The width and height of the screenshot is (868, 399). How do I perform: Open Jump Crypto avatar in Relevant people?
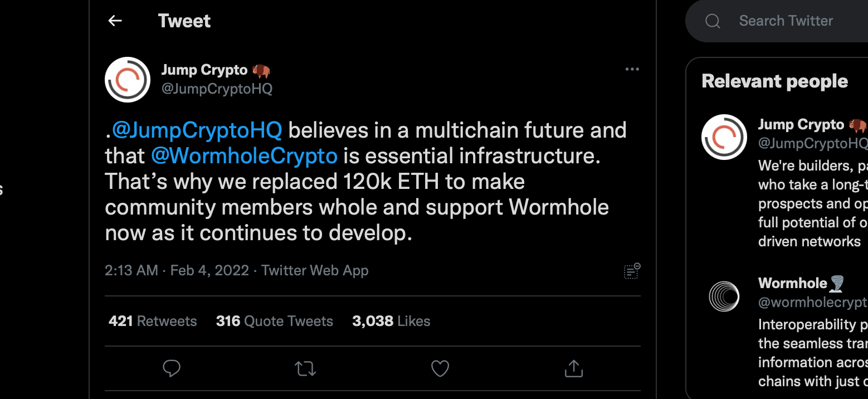coord(724,137)
